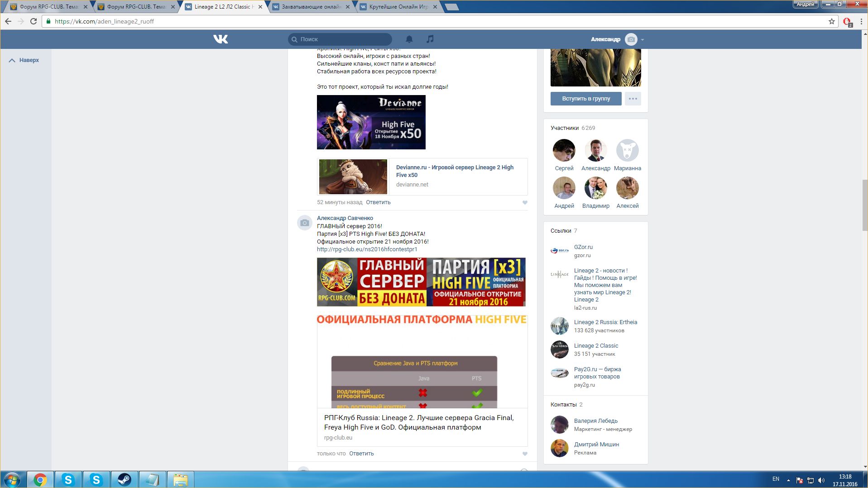Screen dimensions: 868x488
Task: Show hidden tray icons arrow
Action: coord(788,480)
